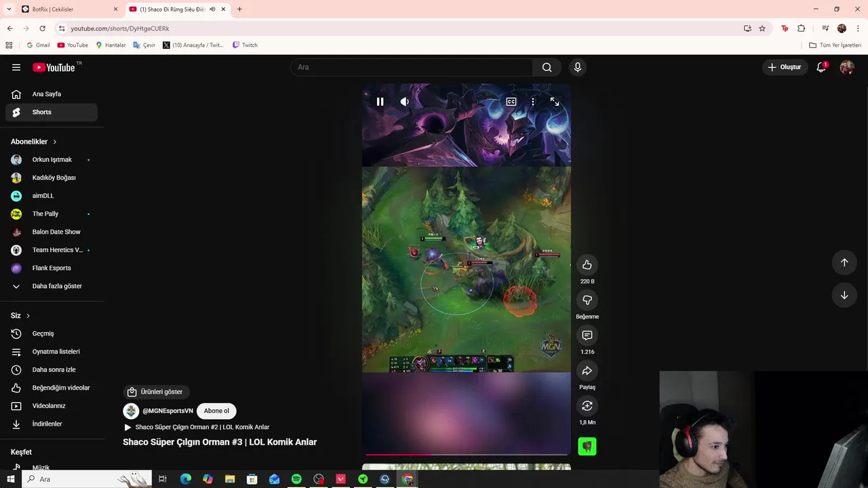Open the YouTube hamburger guide menu

[16, 67]
